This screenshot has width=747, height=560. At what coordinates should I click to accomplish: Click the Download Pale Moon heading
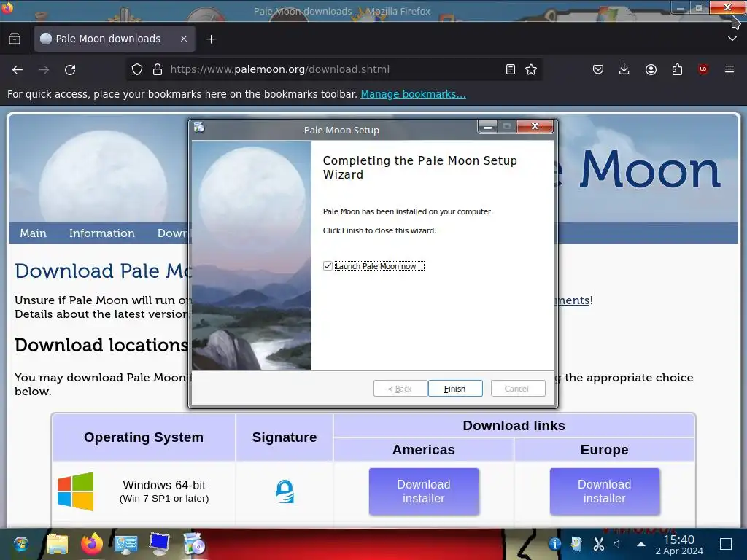pyautogui.click(x=104, y=271)
